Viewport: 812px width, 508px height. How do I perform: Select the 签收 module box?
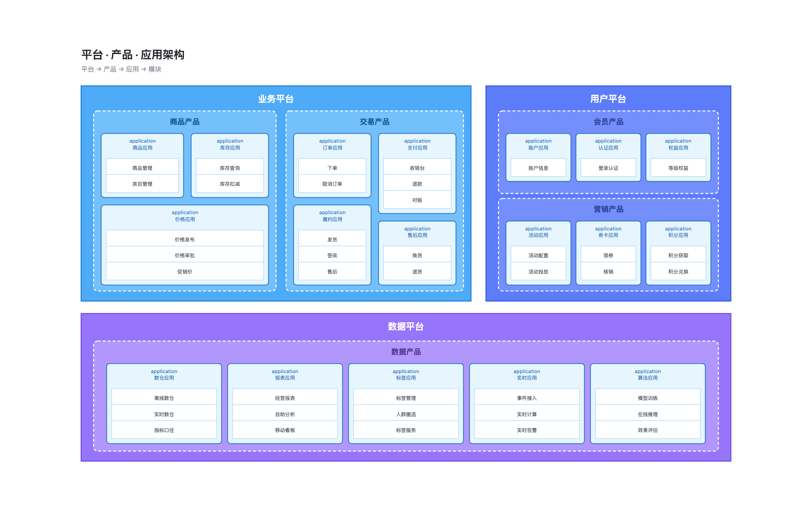[x=332, y=255]
